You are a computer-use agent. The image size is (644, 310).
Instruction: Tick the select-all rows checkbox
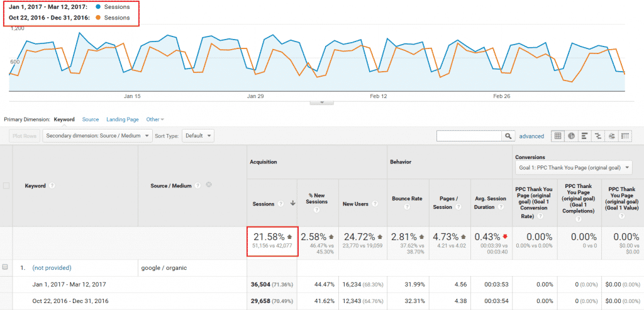[6, 185]
